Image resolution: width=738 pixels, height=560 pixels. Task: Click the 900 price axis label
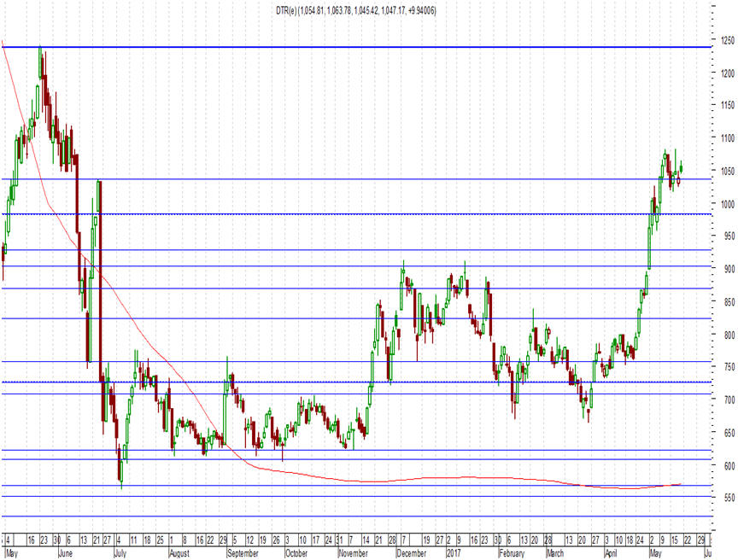[x=729, y=269]
